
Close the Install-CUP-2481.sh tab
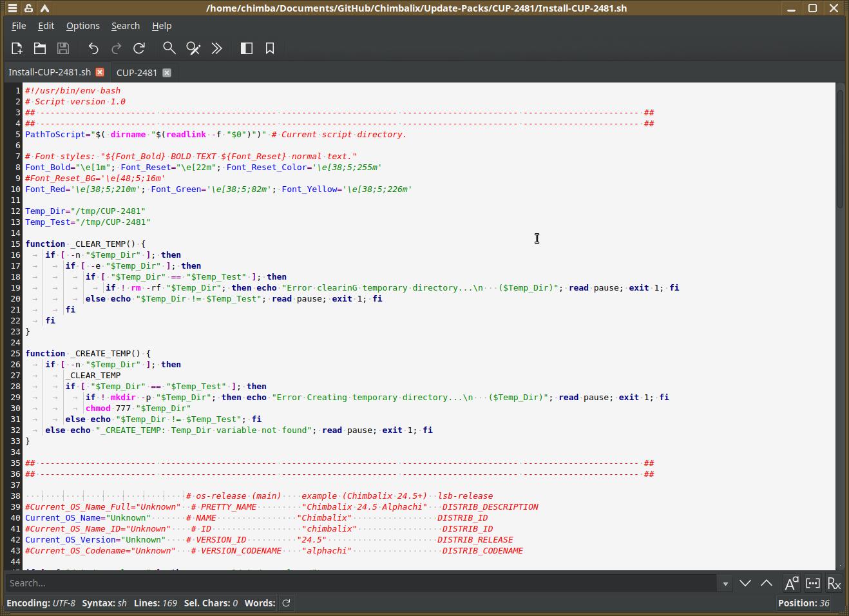click(100, 72)
